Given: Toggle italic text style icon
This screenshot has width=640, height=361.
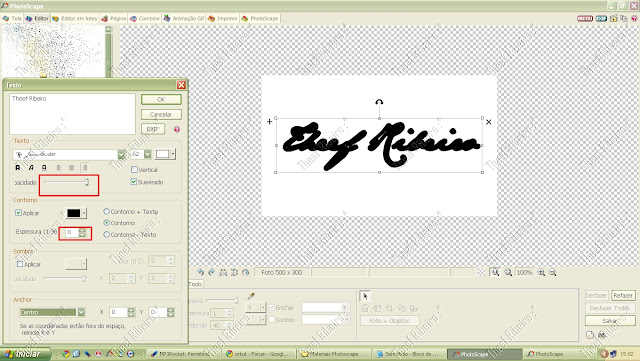Looking at the screenshot, I should [31, 167].
